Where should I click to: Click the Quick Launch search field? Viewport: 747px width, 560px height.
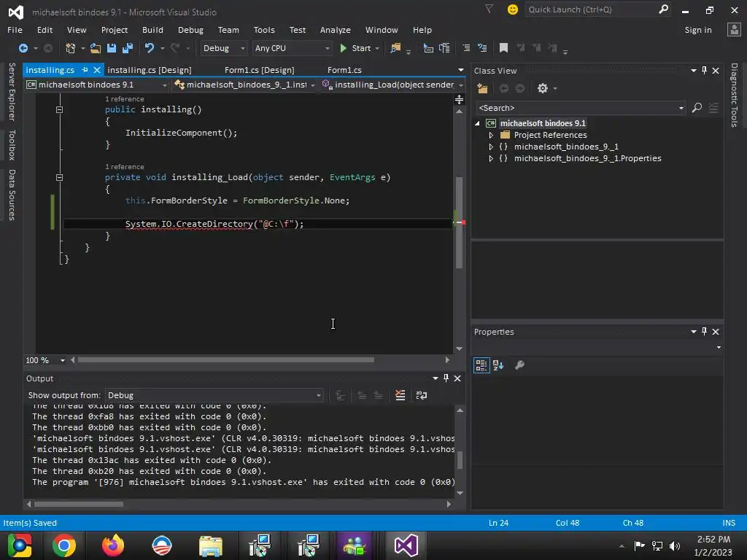pos(597,9)
